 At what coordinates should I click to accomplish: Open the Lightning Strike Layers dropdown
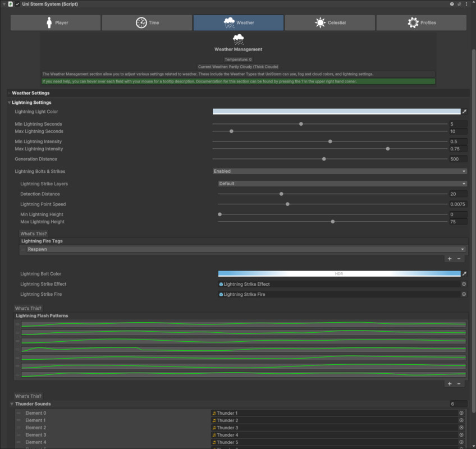[x=342, y=184]
